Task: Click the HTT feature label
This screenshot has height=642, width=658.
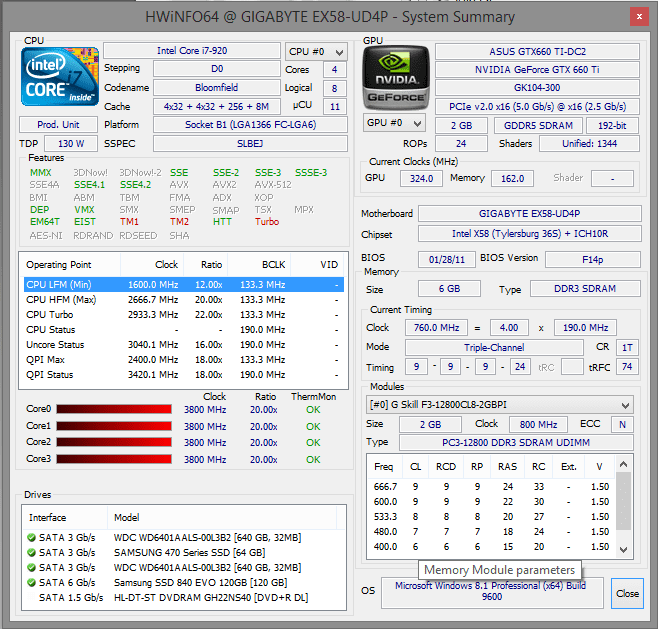Action: [222, 222]
